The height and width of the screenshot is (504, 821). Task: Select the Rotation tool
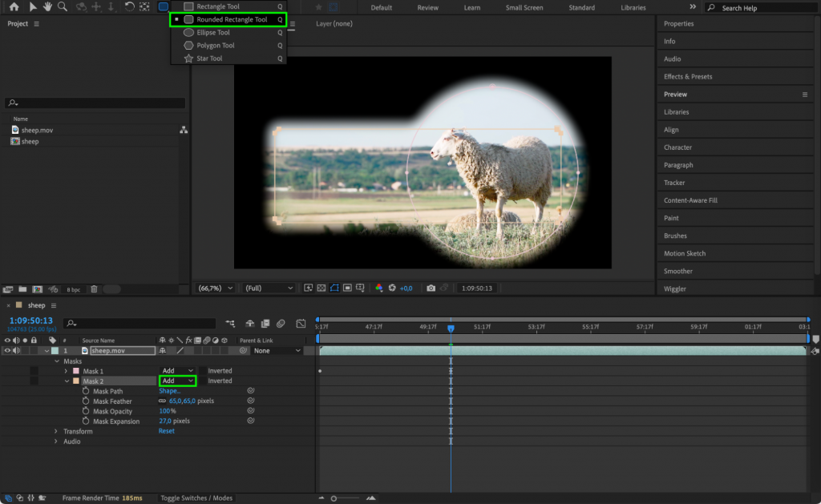(130, 7)
